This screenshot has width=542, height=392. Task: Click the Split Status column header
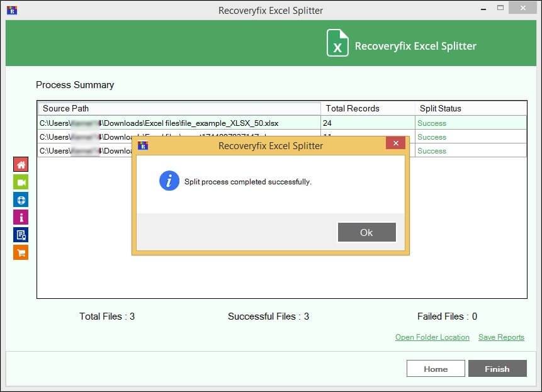[x=471, y=108]
